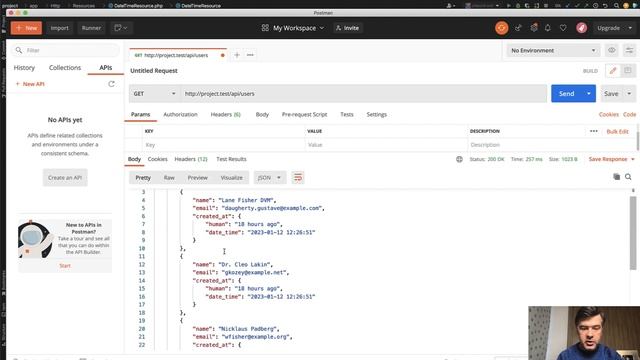The height and width of the screenshot is (360, 640).
Task: Open the Import dialog
Action: (59, 28)
